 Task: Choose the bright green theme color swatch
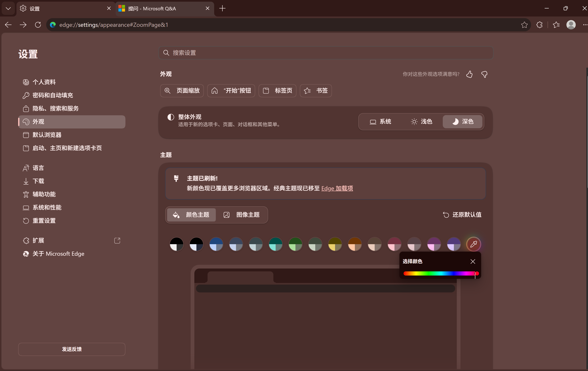(x=295, y=244)
